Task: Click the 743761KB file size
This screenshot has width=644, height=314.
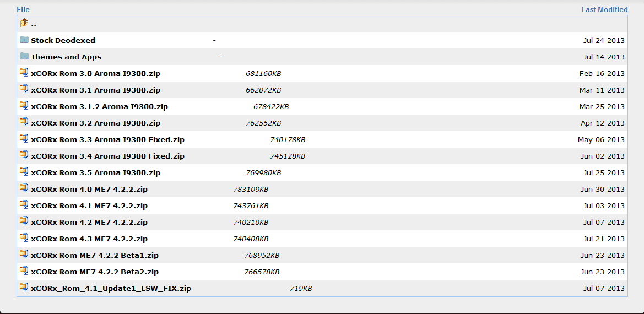Action: pos(251,205)
